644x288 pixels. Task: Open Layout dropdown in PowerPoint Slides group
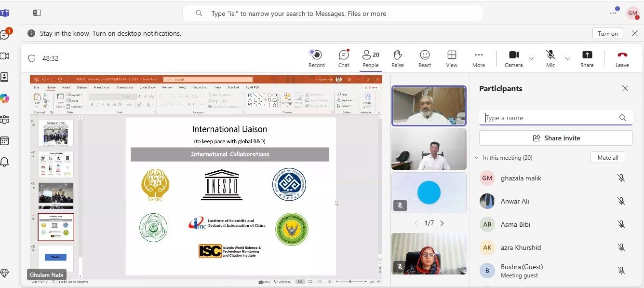click(75, 95)
